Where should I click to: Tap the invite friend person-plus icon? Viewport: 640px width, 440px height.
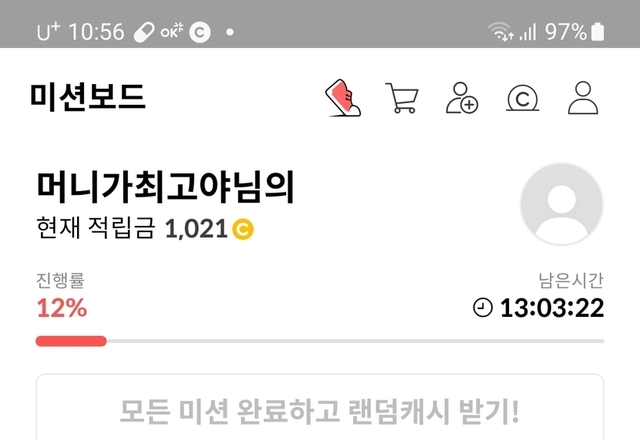(x=462, y=98)
